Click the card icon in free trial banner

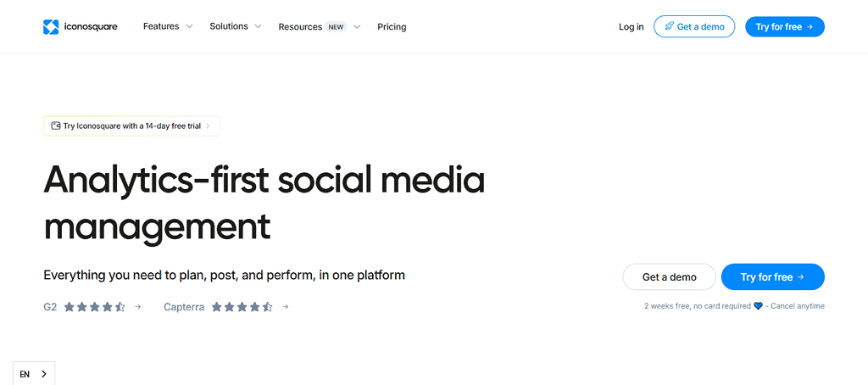pyautogui.click(x=56, y=126)
